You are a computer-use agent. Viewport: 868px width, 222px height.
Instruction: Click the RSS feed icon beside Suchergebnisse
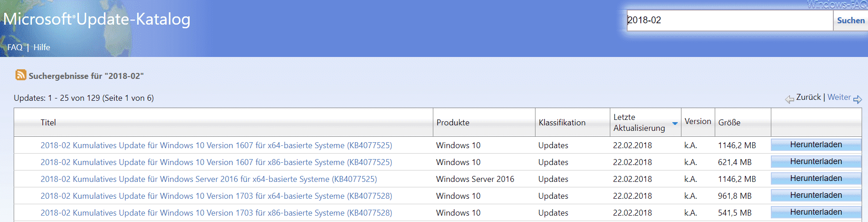[x=21, y=75]
